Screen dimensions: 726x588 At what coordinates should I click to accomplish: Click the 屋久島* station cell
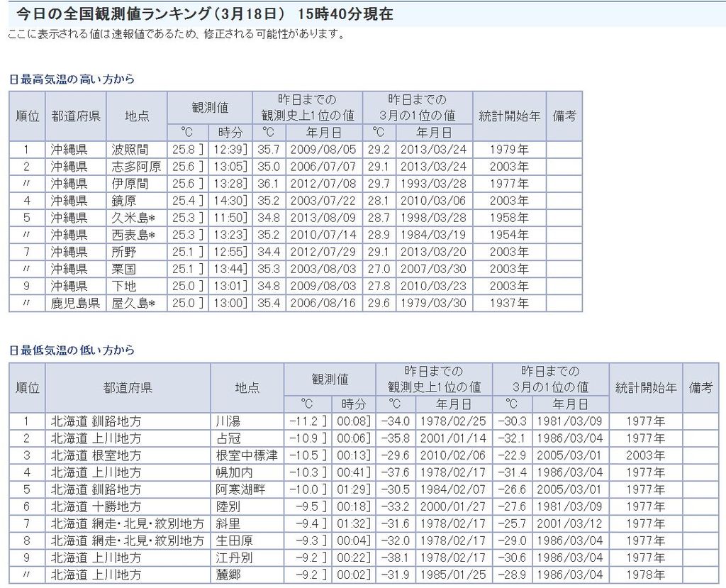[133, 304]
